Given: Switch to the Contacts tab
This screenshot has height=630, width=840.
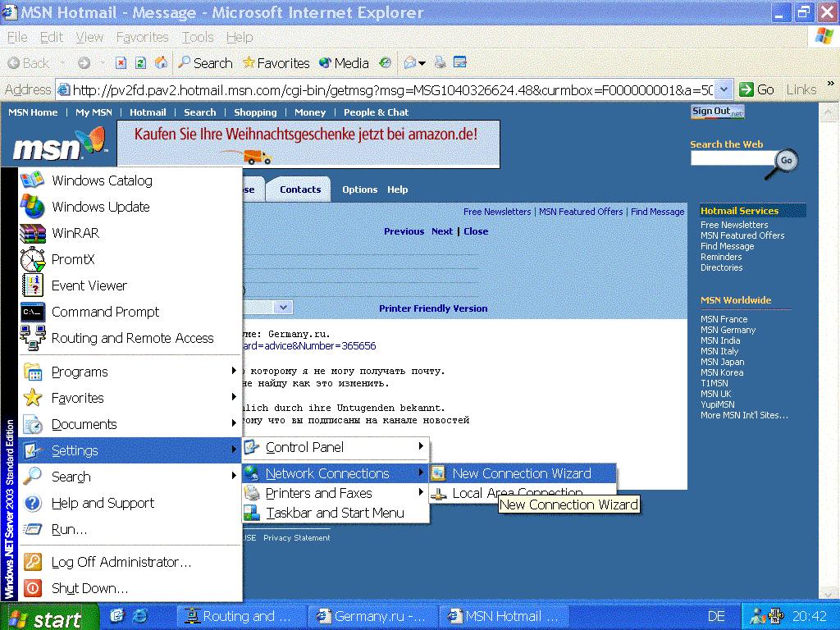Looking at the screenshot, I should [299, 189].
